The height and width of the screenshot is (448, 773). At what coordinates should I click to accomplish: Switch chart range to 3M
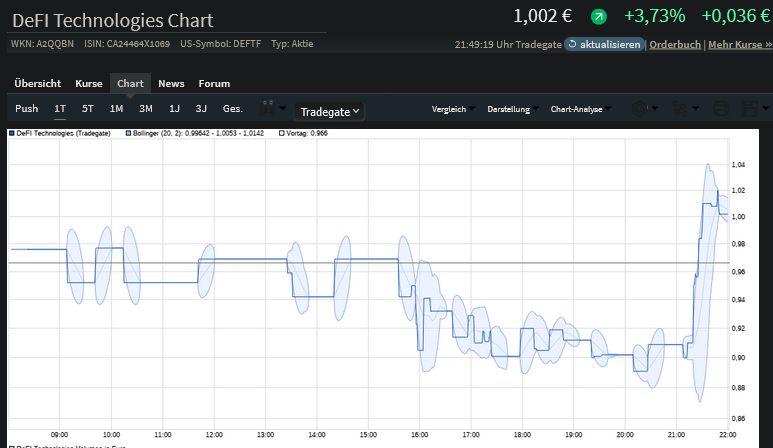pos(146,108)
